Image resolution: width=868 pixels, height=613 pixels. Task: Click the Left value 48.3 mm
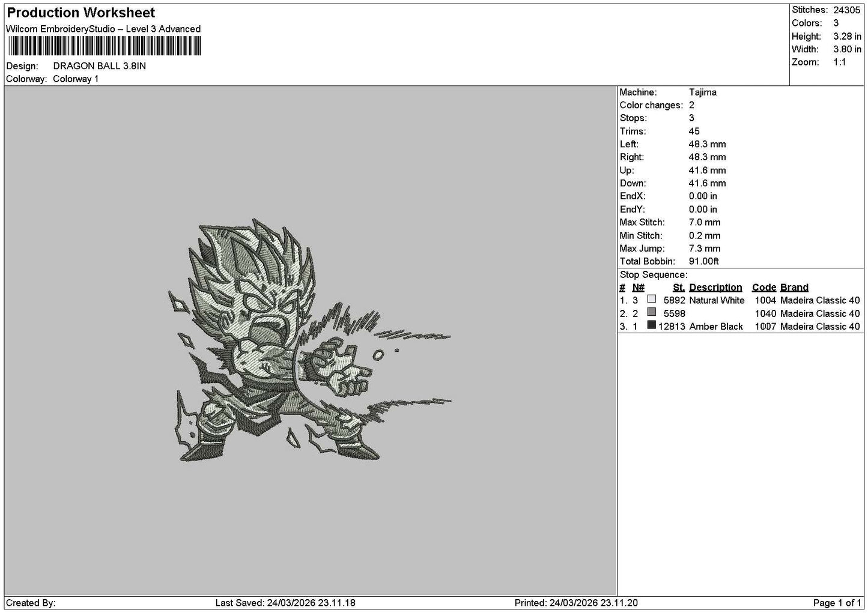pyautogui.click(x=707, y=144)
